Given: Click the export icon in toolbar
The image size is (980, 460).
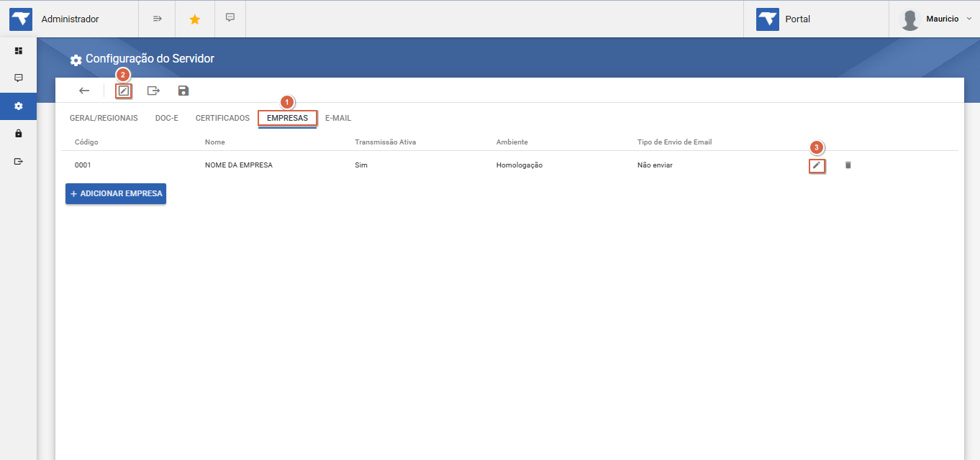Looking at the screenshot, I should pyautogui.click(x=153, y=91).
